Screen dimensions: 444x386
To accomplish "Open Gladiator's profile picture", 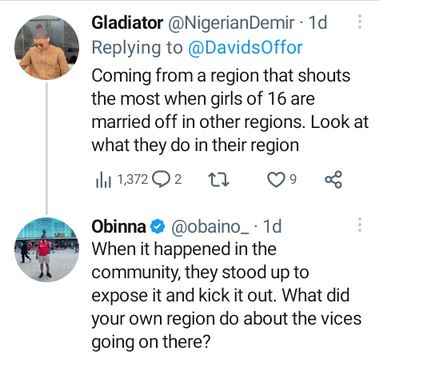I will click(x=47, y=48).
